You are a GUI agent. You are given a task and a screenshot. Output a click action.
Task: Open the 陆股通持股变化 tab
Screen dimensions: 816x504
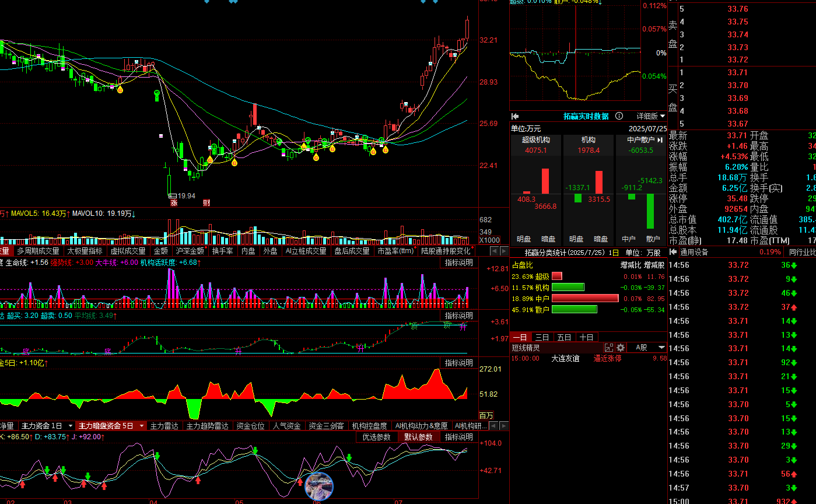pyautogui.click(x=446, y=251)
